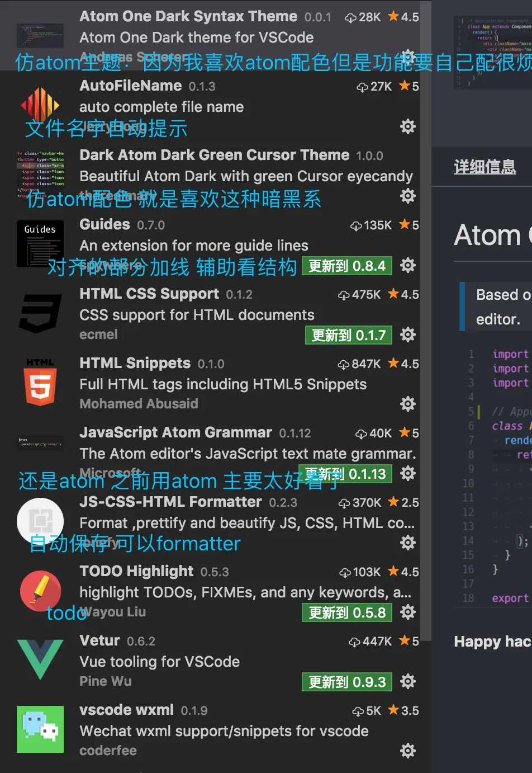The height and width of the screenshot is (773, 532).
Task: Open the Guides extension gear menu
Action: [x=408, y=265]
